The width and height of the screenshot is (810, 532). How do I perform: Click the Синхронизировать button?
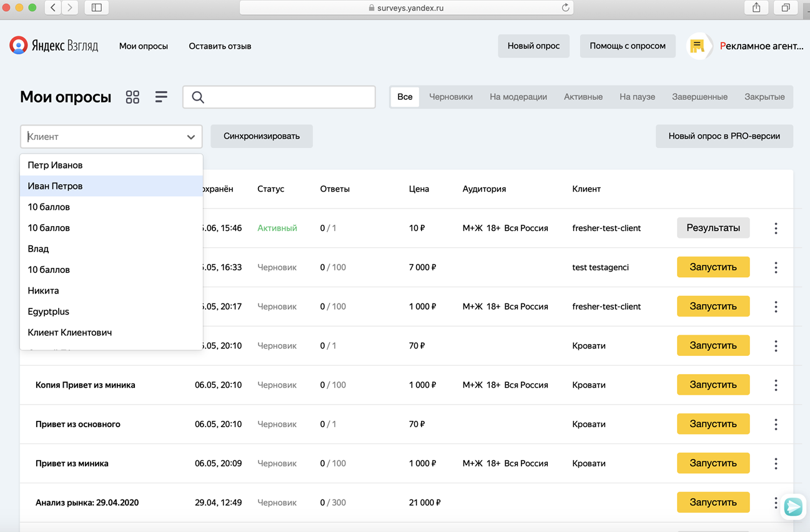tap(262, 136)
